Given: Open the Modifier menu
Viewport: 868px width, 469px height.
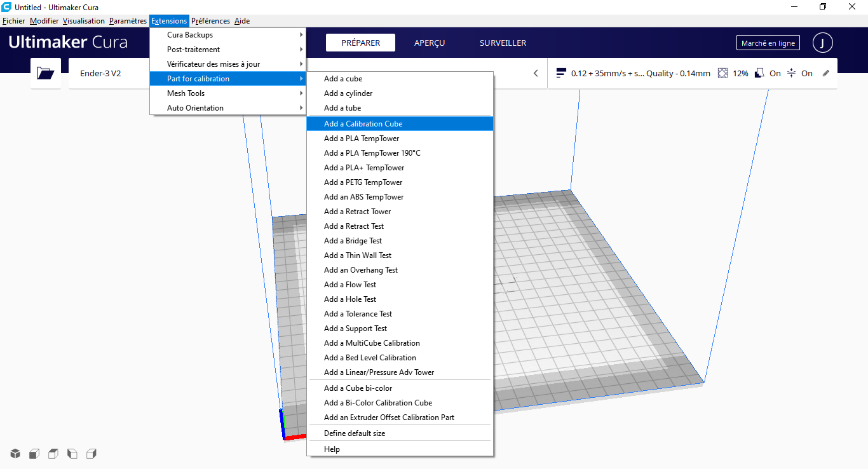Looking at the screenshot, I should 44,21.
